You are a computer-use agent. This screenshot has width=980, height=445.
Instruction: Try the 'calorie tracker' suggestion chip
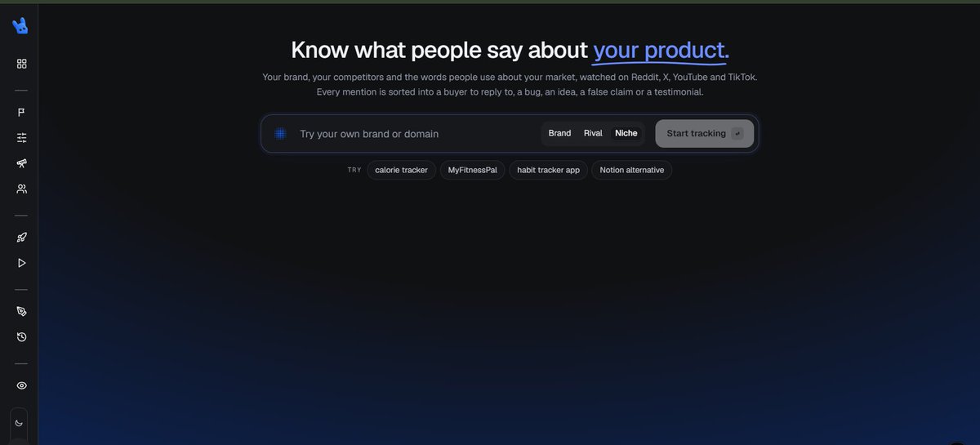[x=401, y=170]
